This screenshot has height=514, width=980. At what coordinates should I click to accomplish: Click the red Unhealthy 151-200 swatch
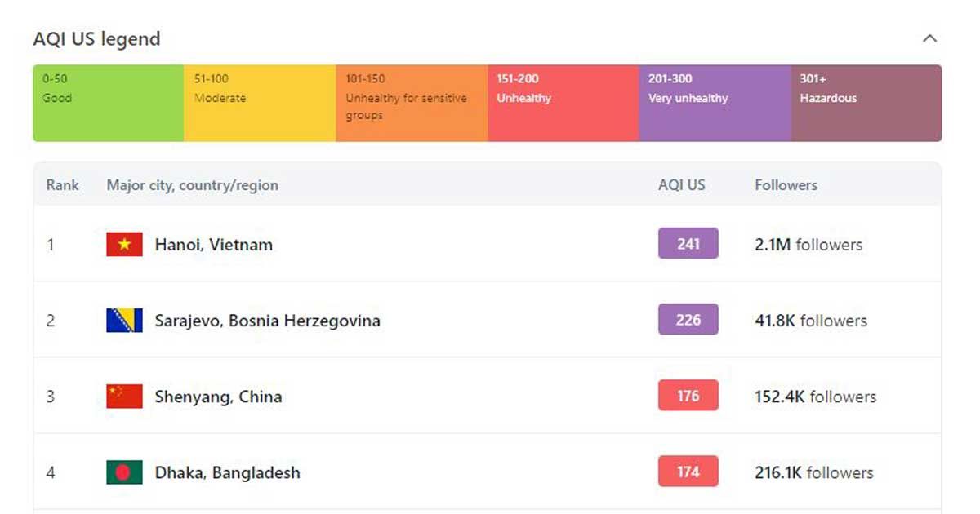[x=563, y=104]
